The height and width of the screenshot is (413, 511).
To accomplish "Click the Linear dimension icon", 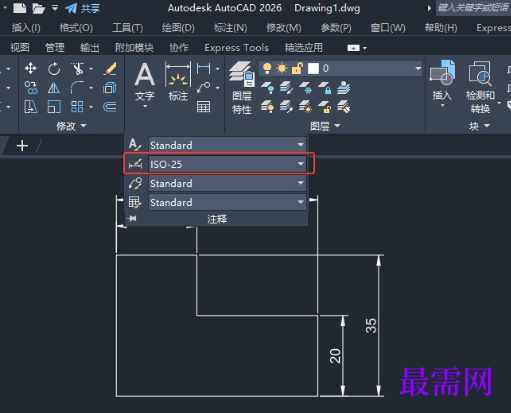I will pyautogui.click(x=203, y=69).
